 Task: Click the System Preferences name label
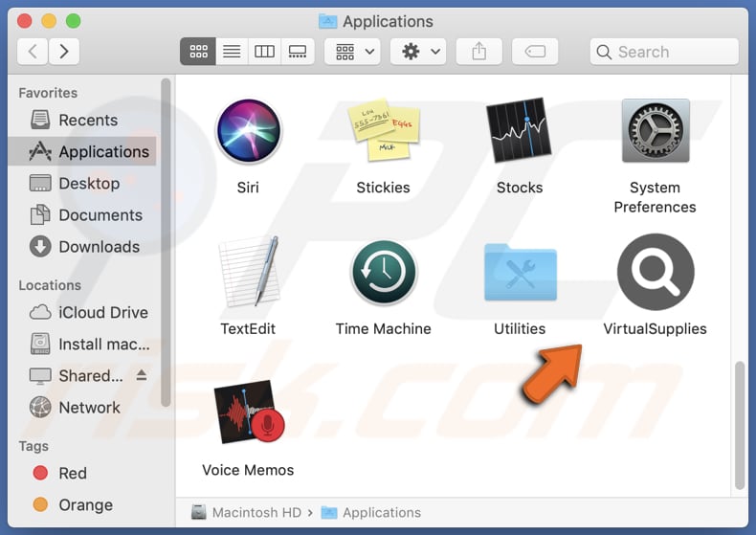(655, 197)
